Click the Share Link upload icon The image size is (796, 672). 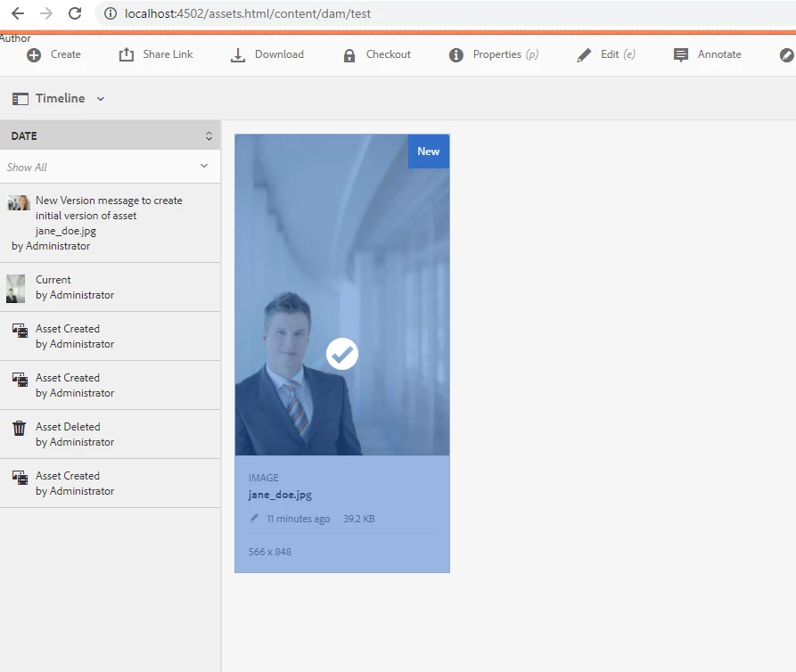[x=127, y=54]
